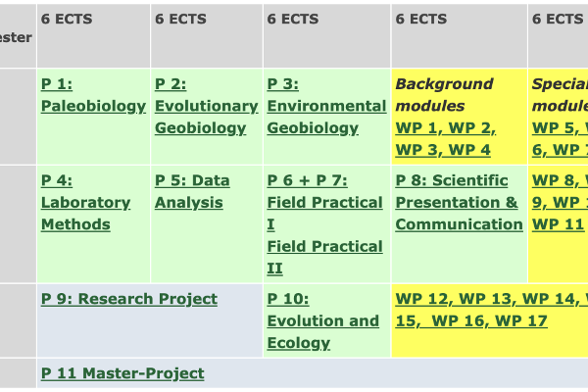Click the WP 2 link

pos(474,128)
